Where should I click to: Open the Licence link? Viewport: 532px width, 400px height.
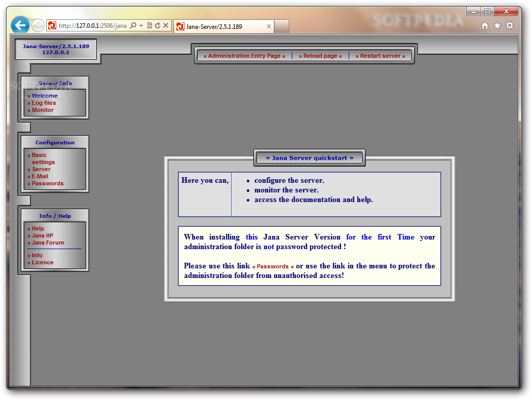[41, 263]
